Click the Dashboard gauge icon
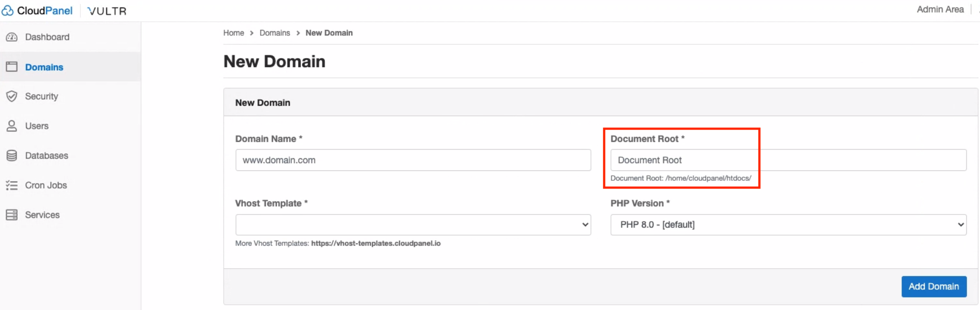Viewport: 980px width, 310px height. [12, 37]
